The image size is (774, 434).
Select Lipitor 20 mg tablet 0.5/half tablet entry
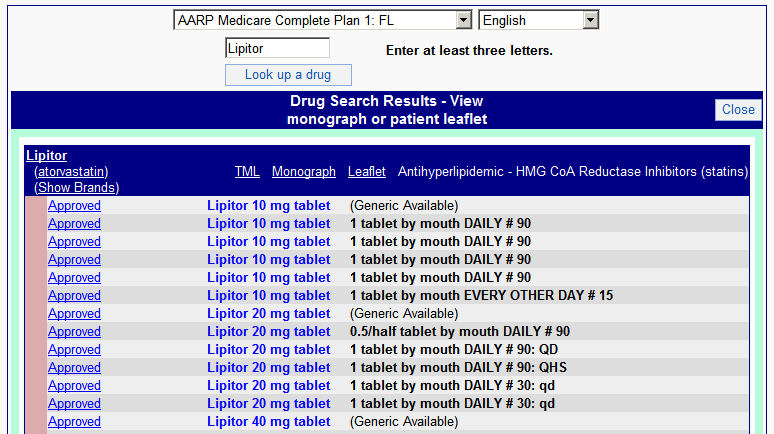269,331
